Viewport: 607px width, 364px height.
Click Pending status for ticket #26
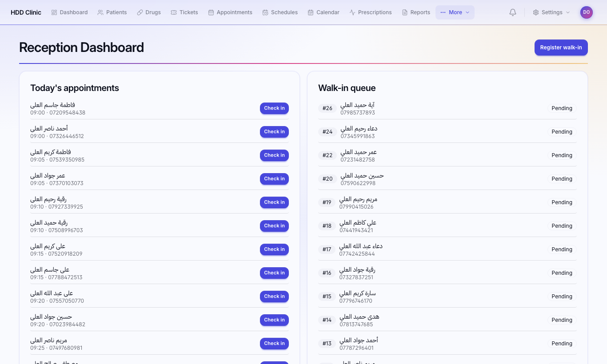pyautogui.click(x=562, y=108)
